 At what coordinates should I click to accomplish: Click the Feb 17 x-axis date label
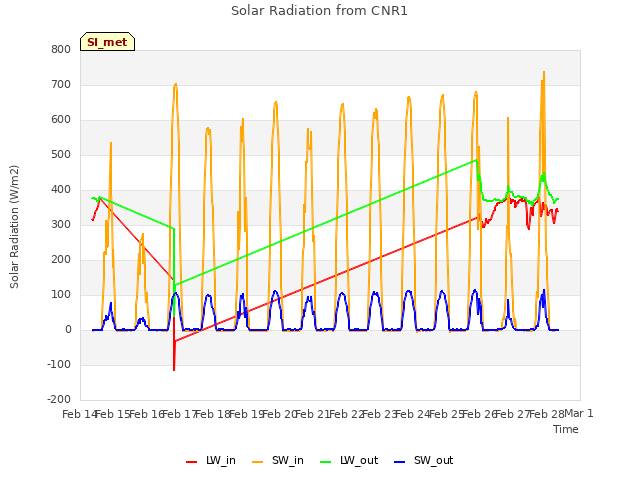pos(180,414)
